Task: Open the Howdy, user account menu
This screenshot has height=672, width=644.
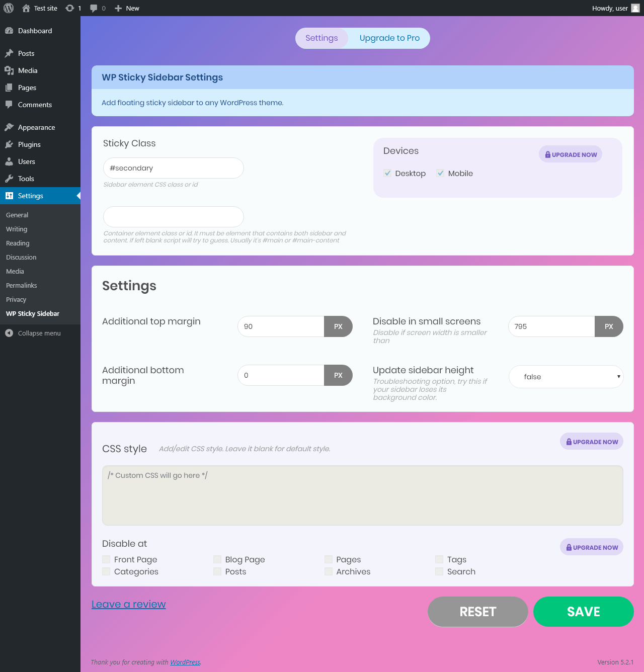Action: 616,8
